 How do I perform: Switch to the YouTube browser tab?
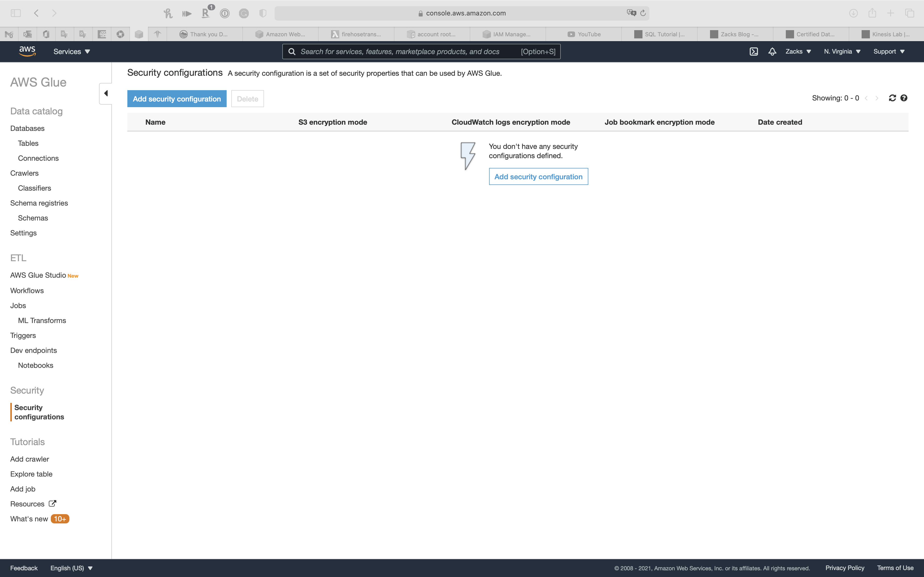point(584,34)
